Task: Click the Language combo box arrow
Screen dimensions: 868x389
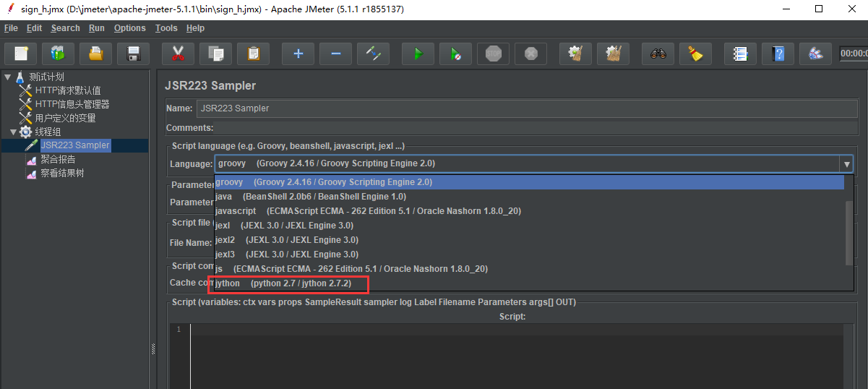Action: [x=846, y=164]
